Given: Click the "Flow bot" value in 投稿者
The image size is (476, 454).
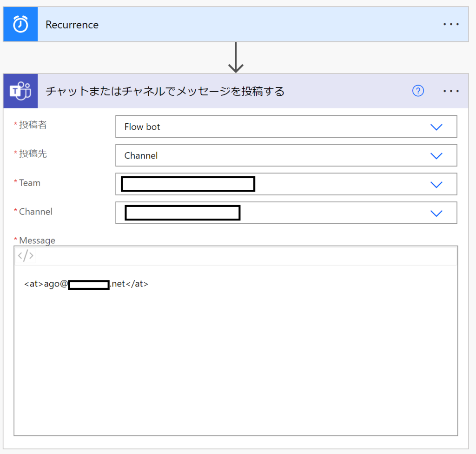Looking at the screenshot, I should click(x=142, y=127).
